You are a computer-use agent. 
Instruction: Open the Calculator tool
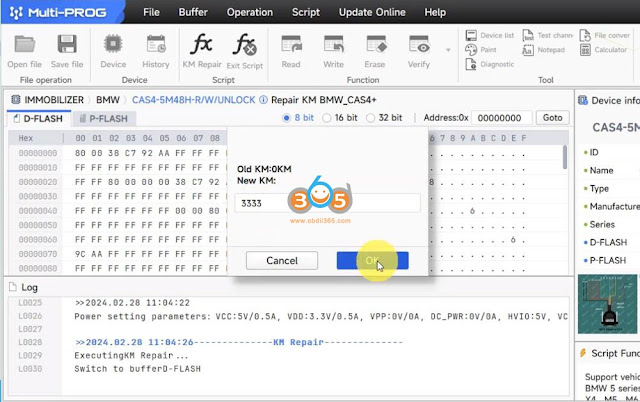tap(603, 50)
